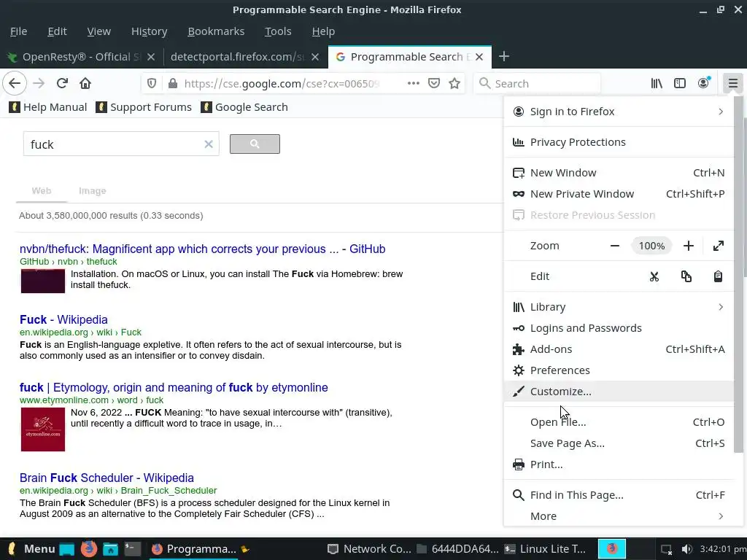Focus the Firefox toolbar Search box
The height and width of the screenshot is (560, 747).
coord(537,83)
